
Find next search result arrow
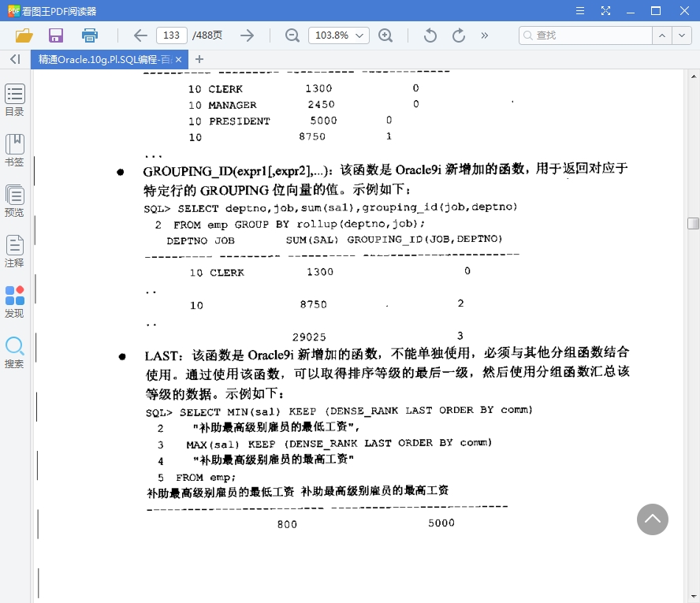pos(682,35)
